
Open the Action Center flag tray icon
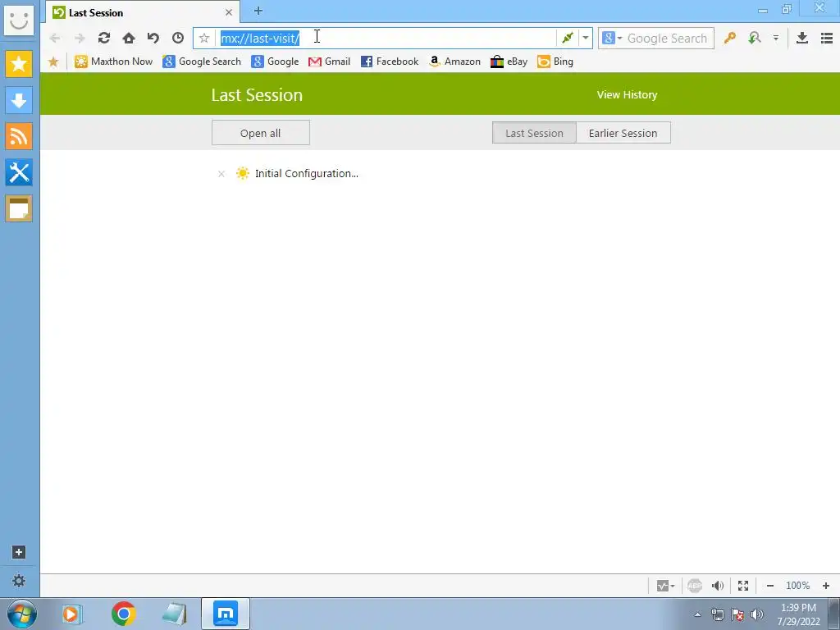point(737,614)
